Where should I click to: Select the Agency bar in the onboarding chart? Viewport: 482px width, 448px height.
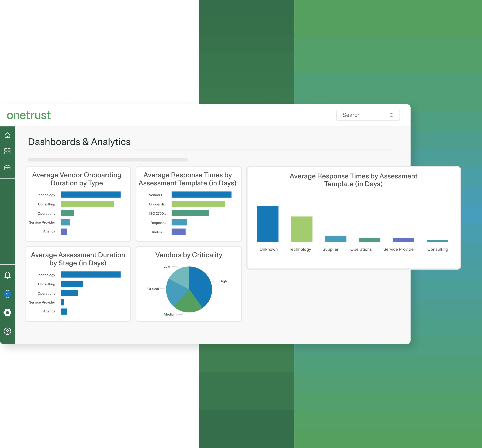click(64, 232)
